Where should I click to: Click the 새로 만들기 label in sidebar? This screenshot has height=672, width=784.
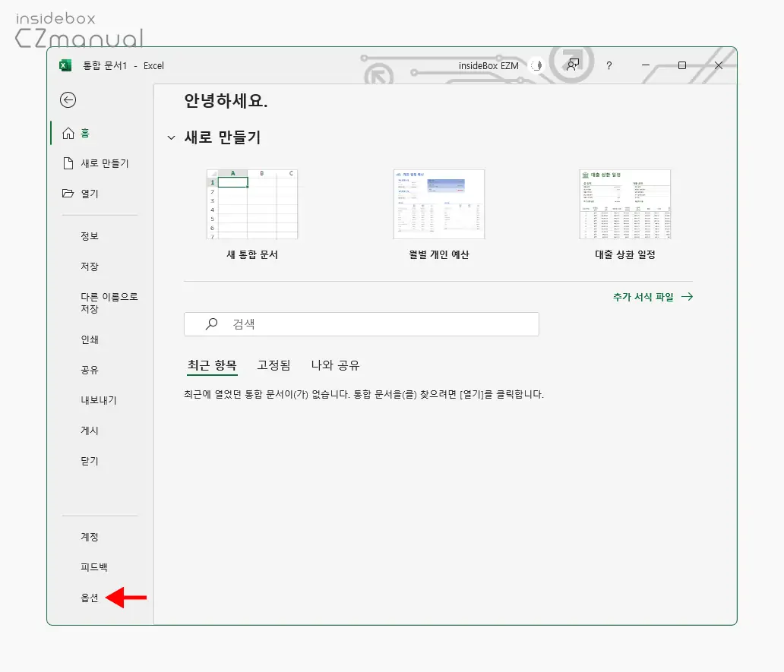[x=105, y=163]
